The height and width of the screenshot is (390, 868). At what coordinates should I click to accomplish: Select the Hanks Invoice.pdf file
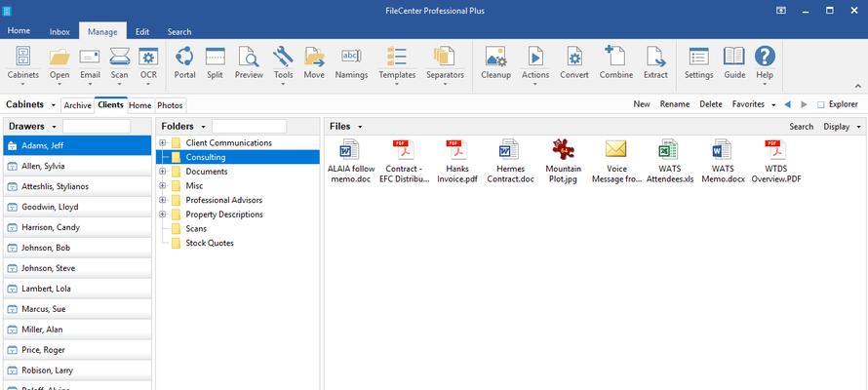(x=456, y=161)
